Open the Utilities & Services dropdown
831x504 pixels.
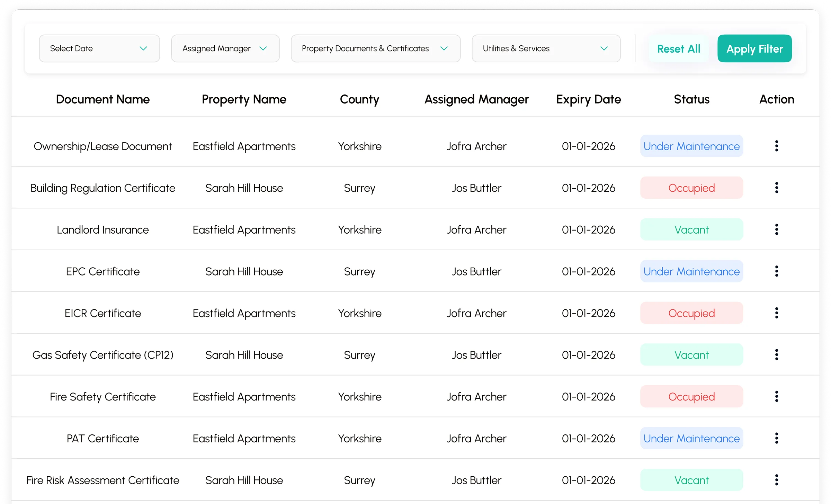[546, 48]
